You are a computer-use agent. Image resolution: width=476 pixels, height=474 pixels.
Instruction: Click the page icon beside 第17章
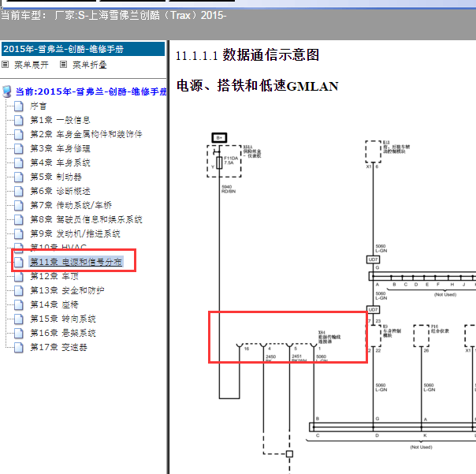click(19, 348)
